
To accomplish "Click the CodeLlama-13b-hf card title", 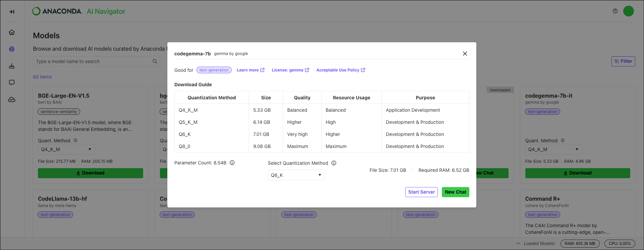I will click(62, 199).
